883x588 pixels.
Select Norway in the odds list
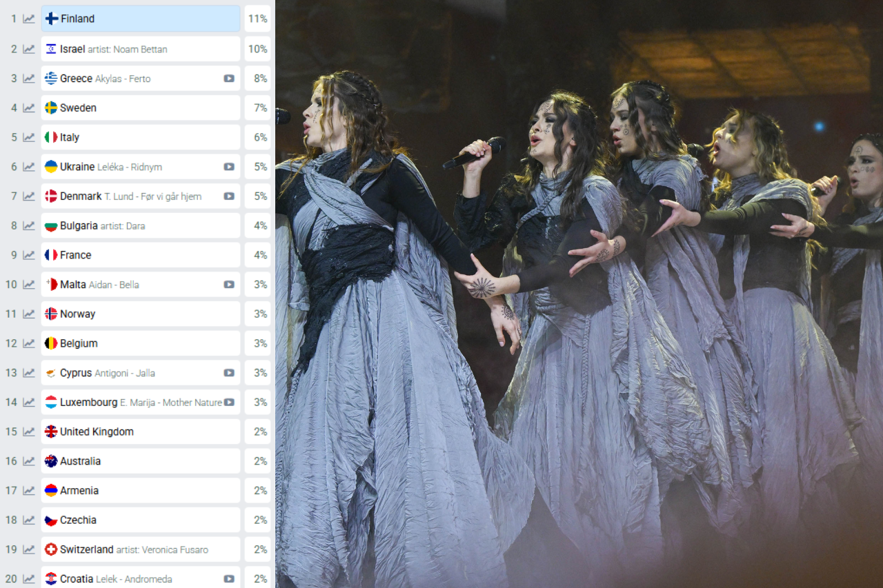pyautogui.click(x=141, y=314)
